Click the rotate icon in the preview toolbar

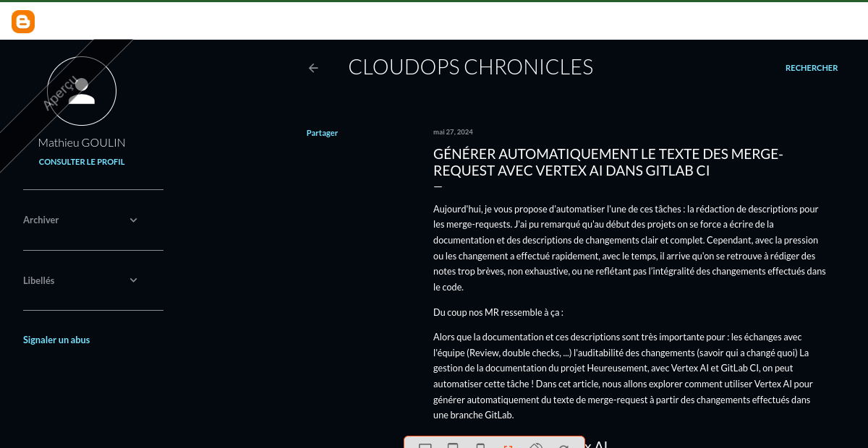(x=536, y=445)
